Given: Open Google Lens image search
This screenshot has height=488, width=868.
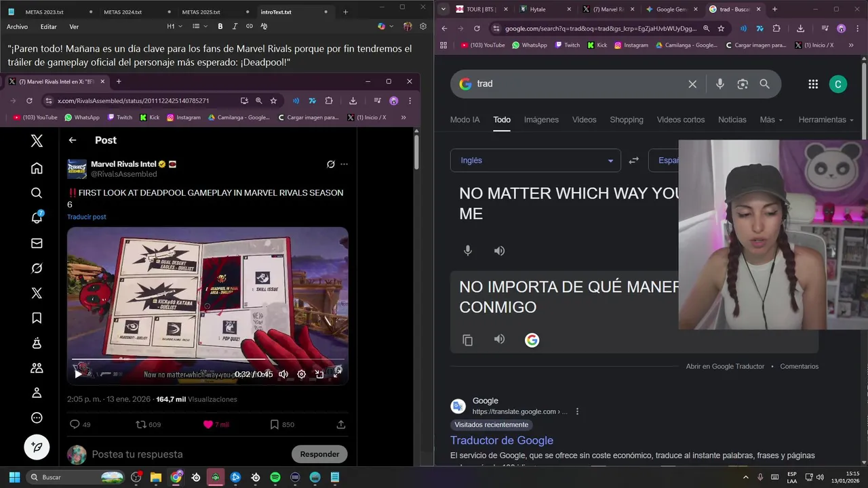Looking at the screenshot, I should (x=743, y=84).
